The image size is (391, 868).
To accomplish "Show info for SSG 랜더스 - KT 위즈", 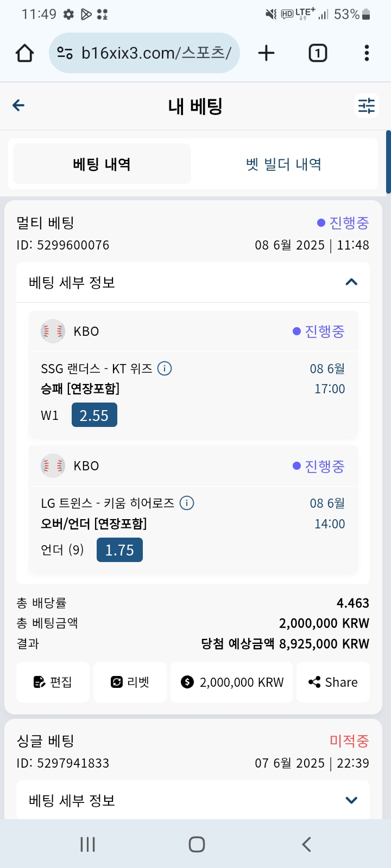I will [165, 369].
